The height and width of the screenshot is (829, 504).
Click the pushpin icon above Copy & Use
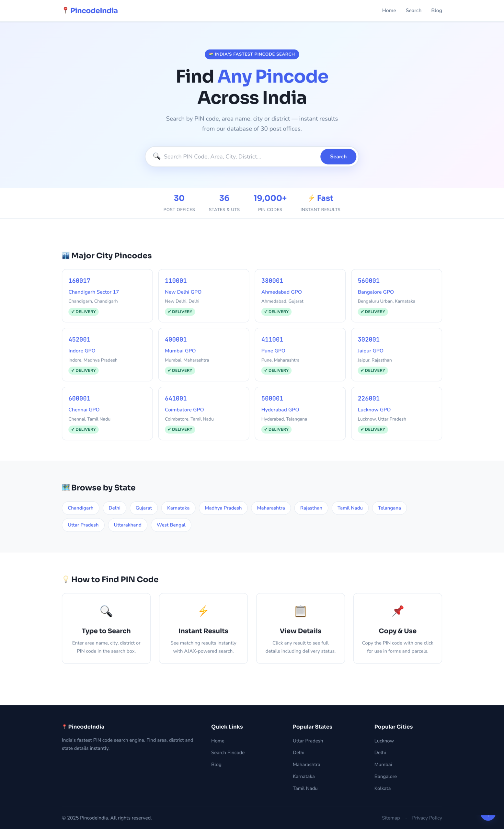[397, 611]
